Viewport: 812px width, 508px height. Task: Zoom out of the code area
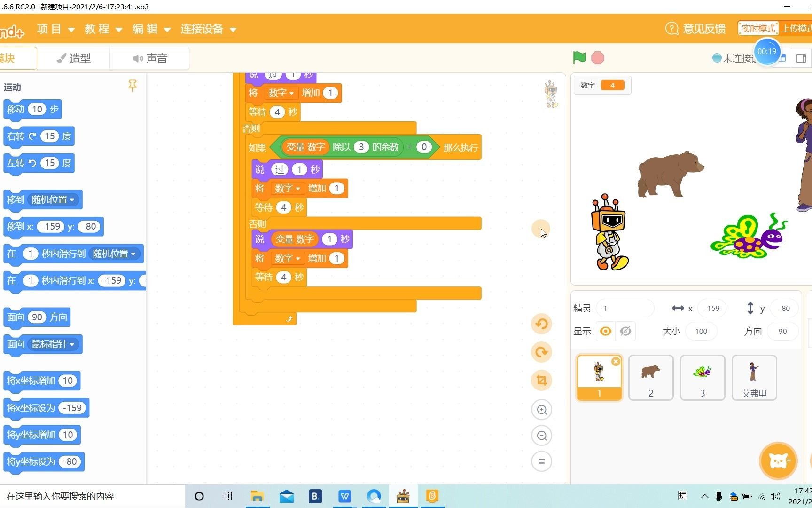(x=541, y=436)
